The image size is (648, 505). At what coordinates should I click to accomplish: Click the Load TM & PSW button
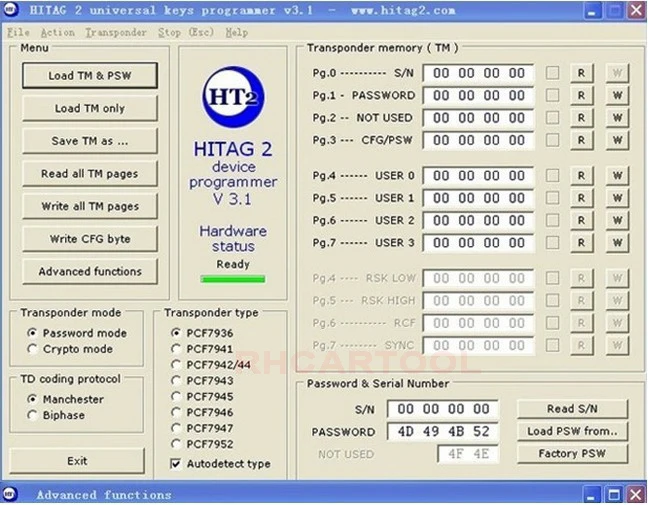pos(90,76)
